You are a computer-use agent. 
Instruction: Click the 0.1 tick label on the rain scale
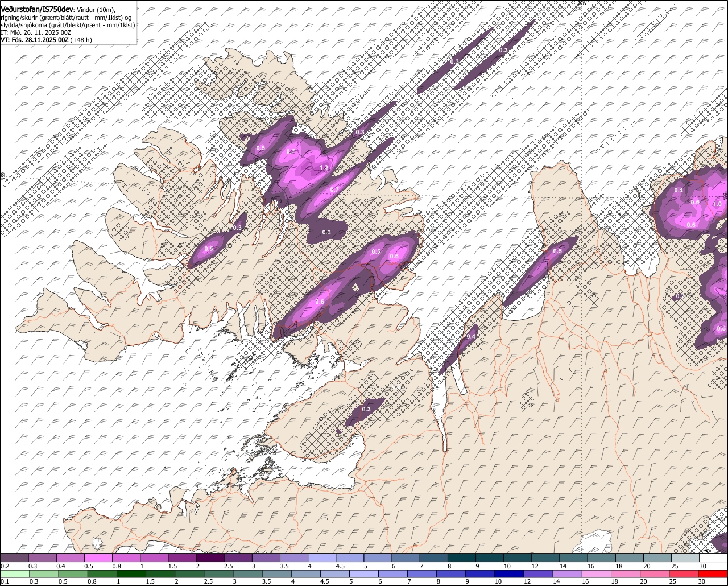point(5,582)
